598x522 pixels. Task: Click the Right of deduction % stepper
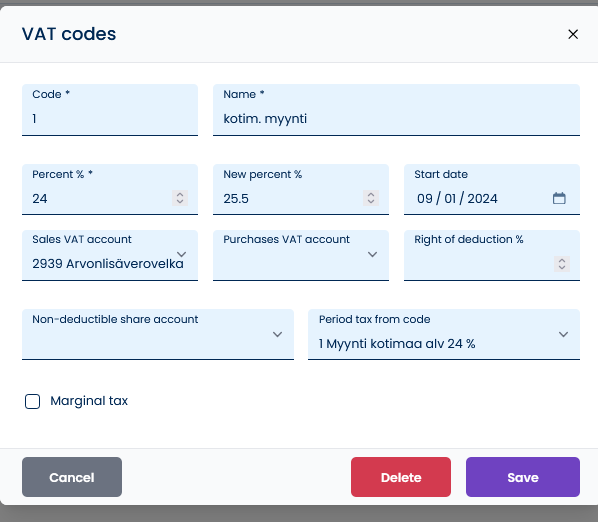pyautogui.click(x=562, y=264)
